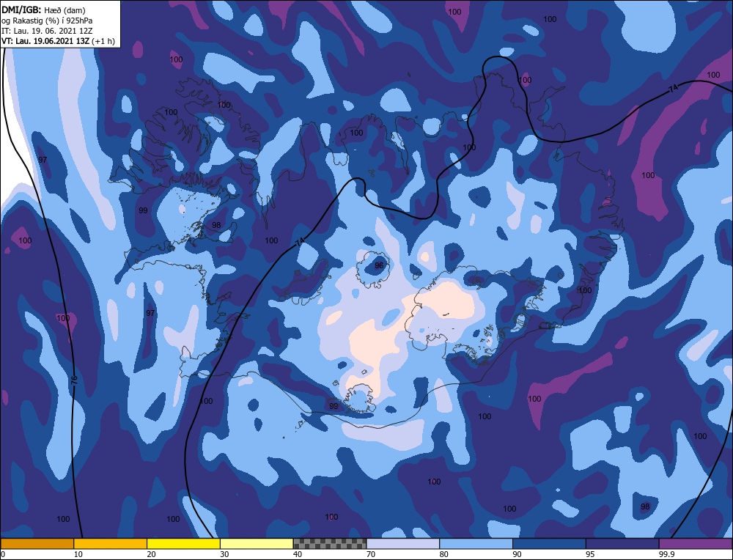Click the "96" humidity value on the map

[x=379, y=265]
